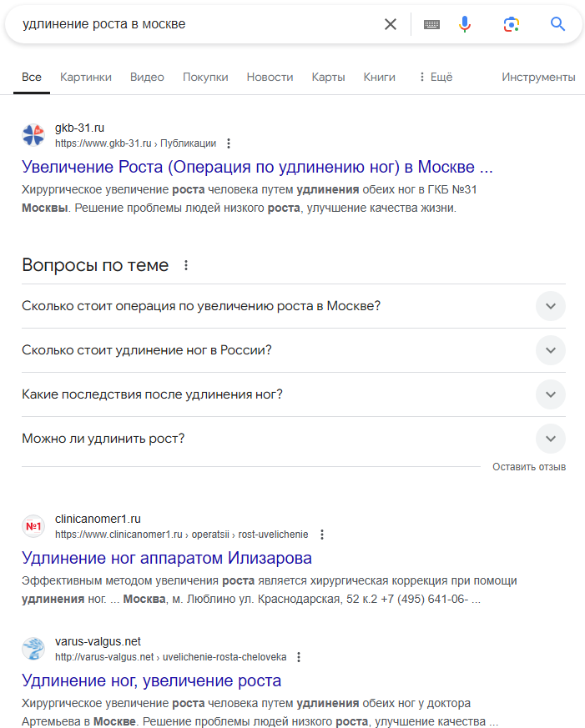
Task: Clear the search query with X icon
Action: tap(391, 24)
